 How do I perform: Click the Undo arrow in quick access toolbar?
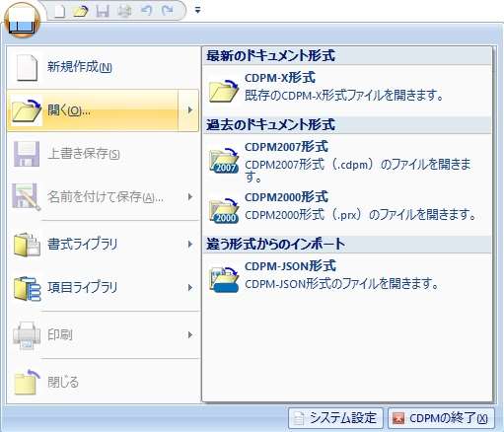[146, 11]
